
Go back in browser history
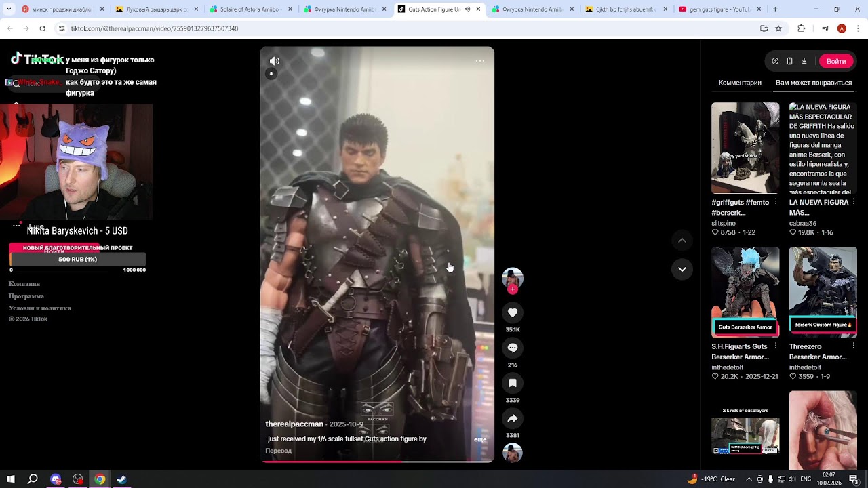pyautogui.click(x=10, y=28)
